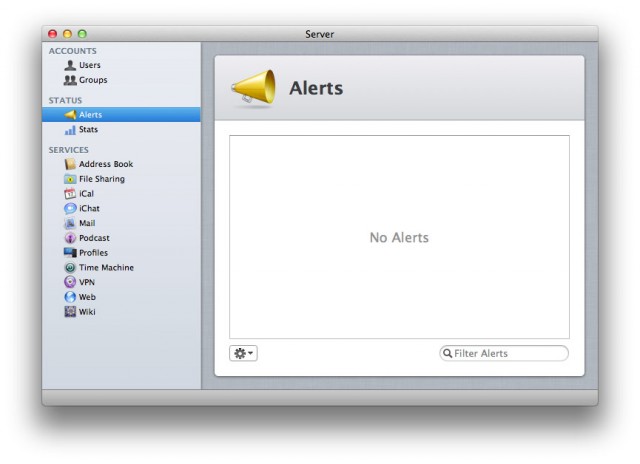Click the STATUS section header
Image resolution: width=640 pixels, height=464 pixels.
click(x=65, y=100)
